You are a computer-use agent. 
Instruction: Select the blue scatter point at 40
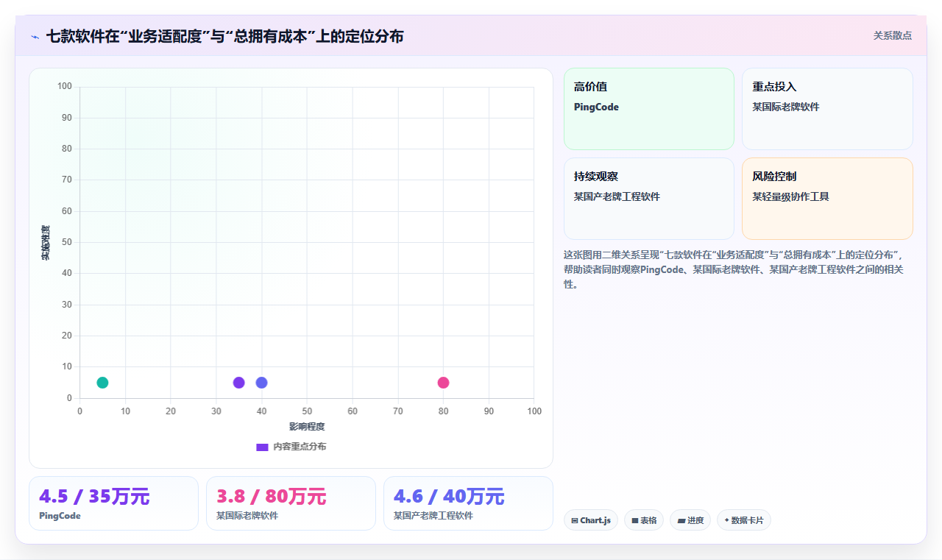click(x=261, y=383)
